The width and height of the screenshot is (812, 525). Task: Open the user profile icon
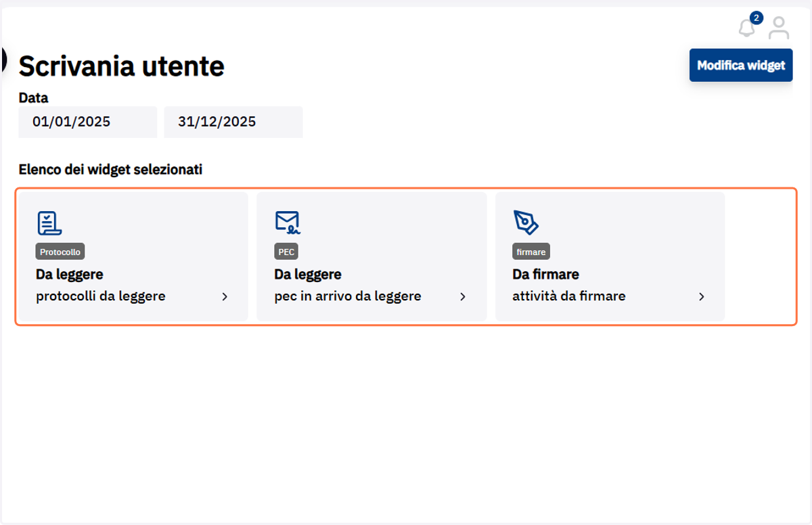[x=780, y=28]
